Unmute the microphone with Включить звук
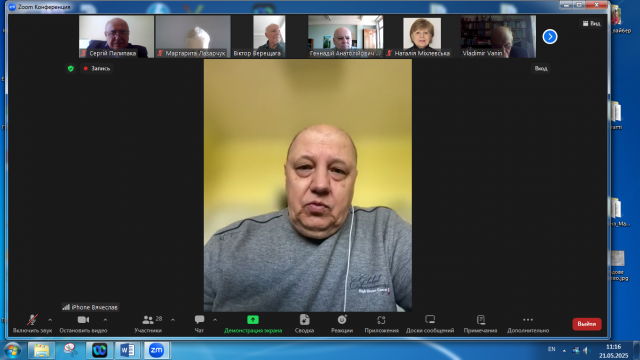Image resolution: width=640 pixels, height=360 pixels. tap(32, 324)
